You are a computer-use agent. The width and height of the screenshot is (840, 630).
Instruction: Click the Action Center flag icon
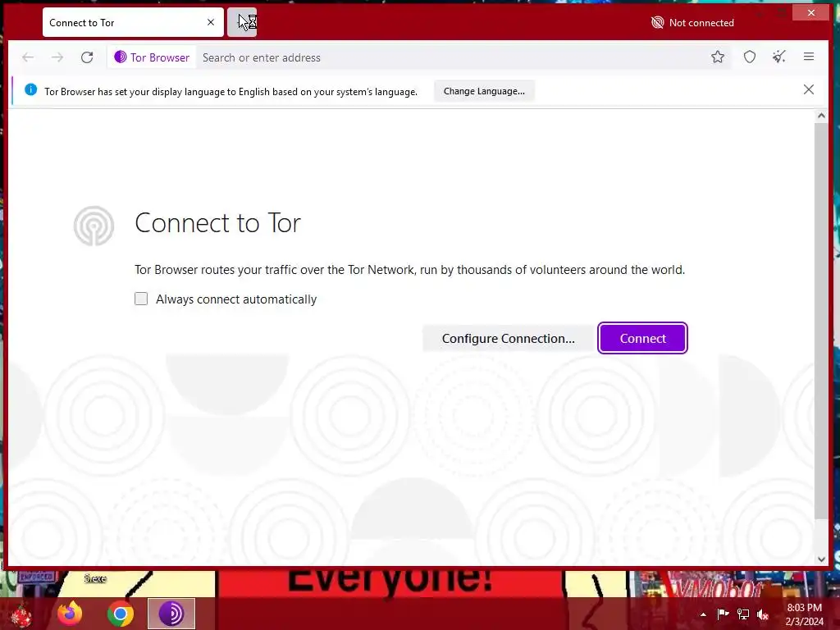click(723, 614)
